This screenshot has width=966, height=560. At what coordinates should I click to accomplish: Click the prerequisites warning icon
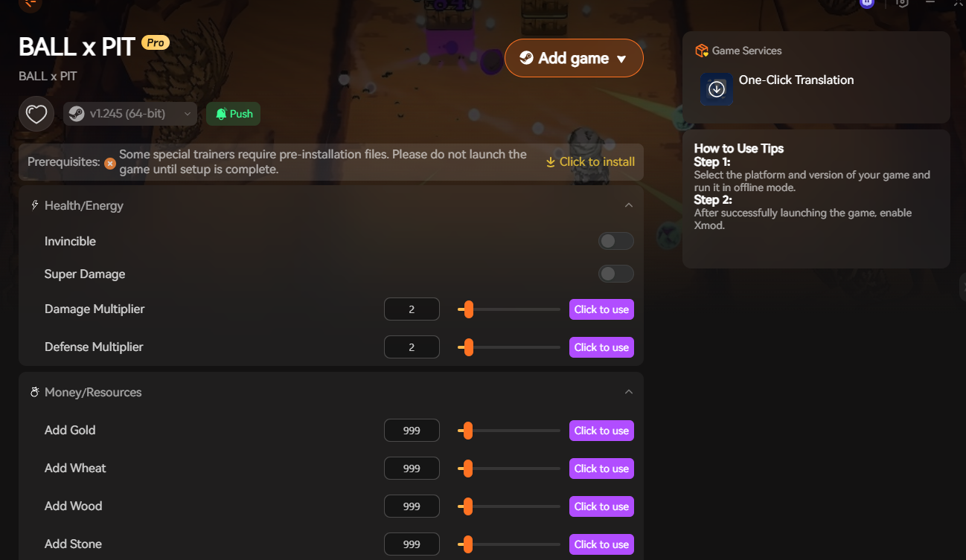[x=110, y=163]
